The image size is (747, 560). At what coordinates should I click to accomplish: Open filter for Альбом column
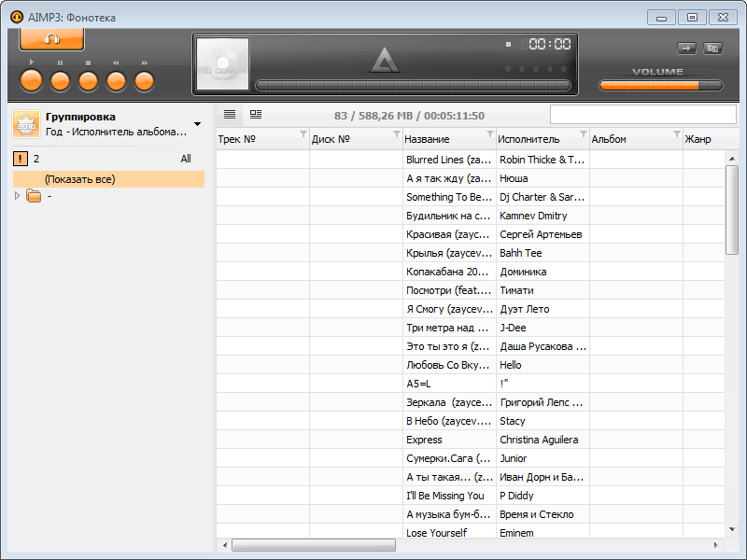tap(676, 133)
